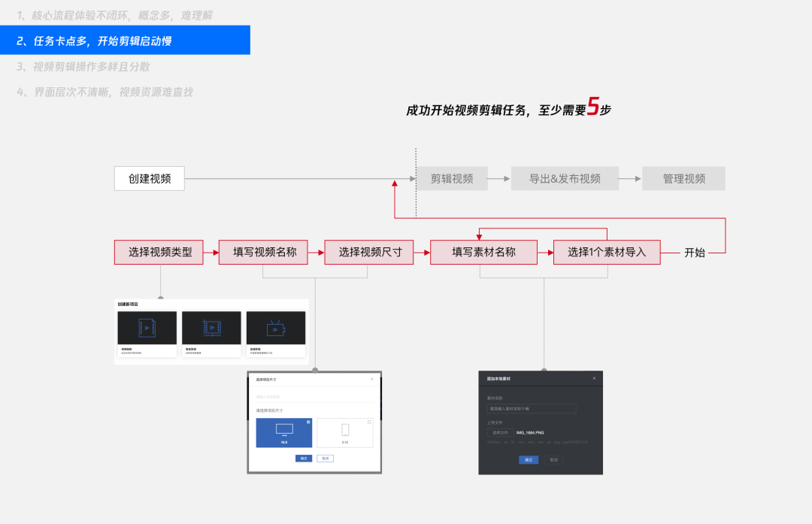Click the IMG_1684.PNG file name
The width and height of the screenshot is (812, 524).
(530, 432)
